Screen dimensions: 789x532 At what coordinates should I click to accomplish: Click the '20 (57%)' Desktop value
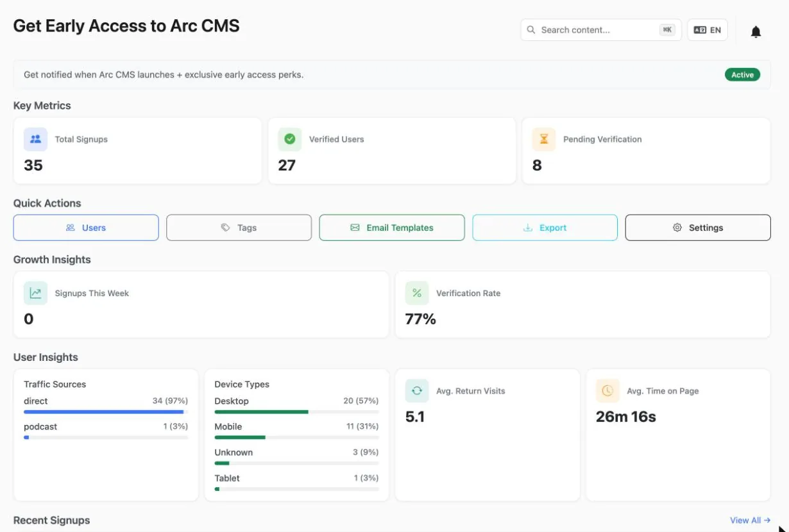(x=361, y=401)
